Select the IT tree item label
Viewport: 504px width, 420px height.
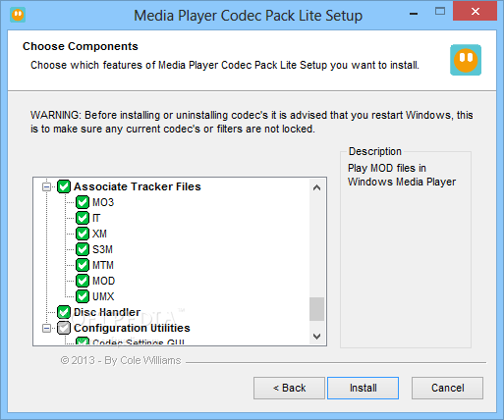pos(96,218)
